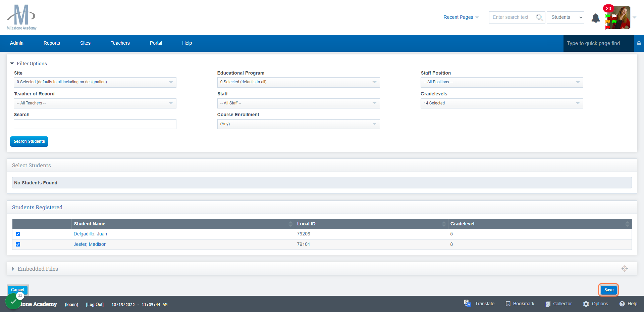Click the Select Students heading
The image size is (644, 312).
(32, 166)
